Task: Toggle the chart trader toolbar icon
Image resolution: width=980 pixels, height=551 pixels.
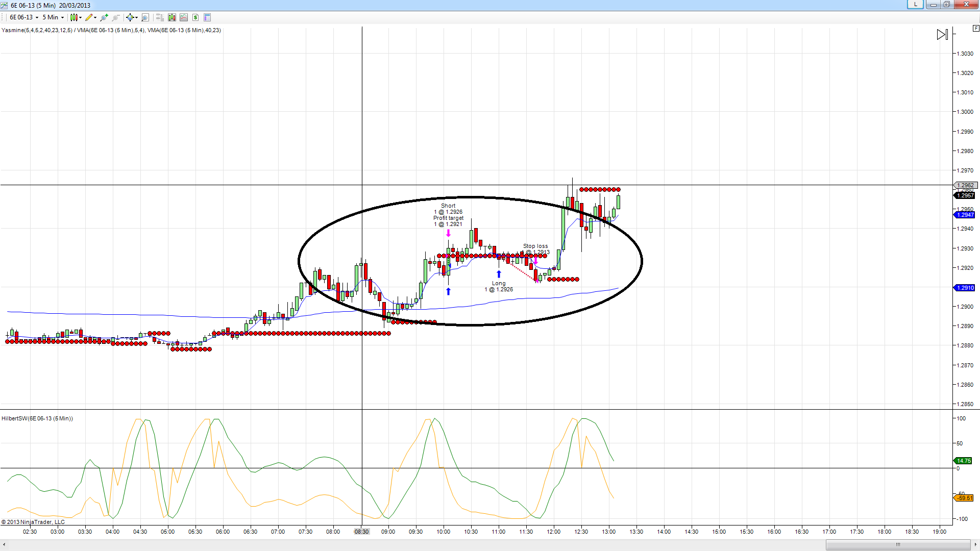Action: click(160, 17)
